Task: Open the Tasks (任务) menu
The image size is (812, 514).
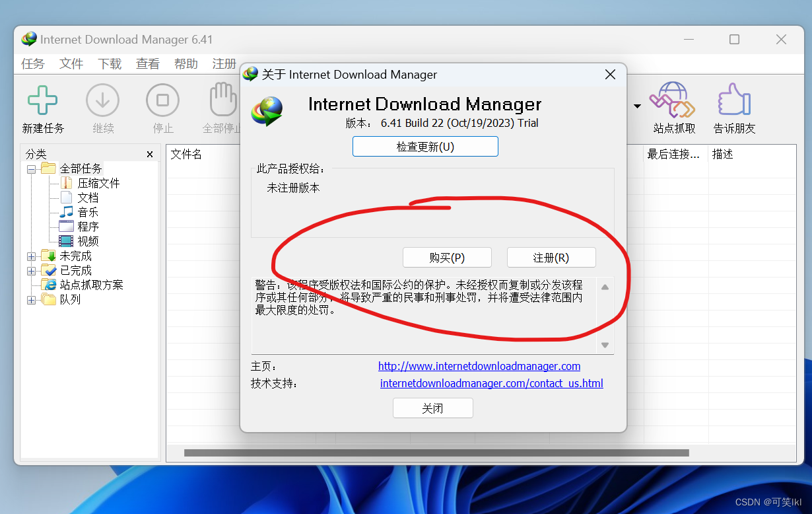Action: pos(33,63)
